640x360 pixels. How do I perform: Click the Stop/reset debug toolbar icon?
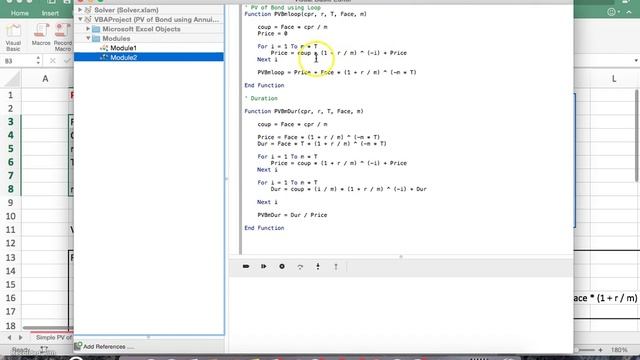click(282, 266)
